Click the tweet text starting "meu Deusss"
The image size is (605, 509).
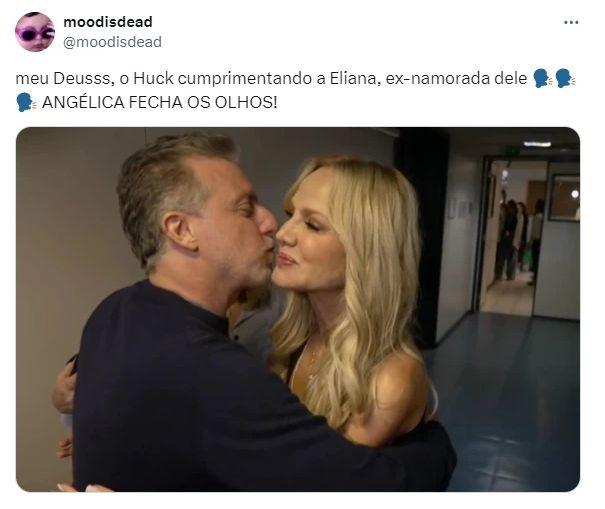(295, 90)
